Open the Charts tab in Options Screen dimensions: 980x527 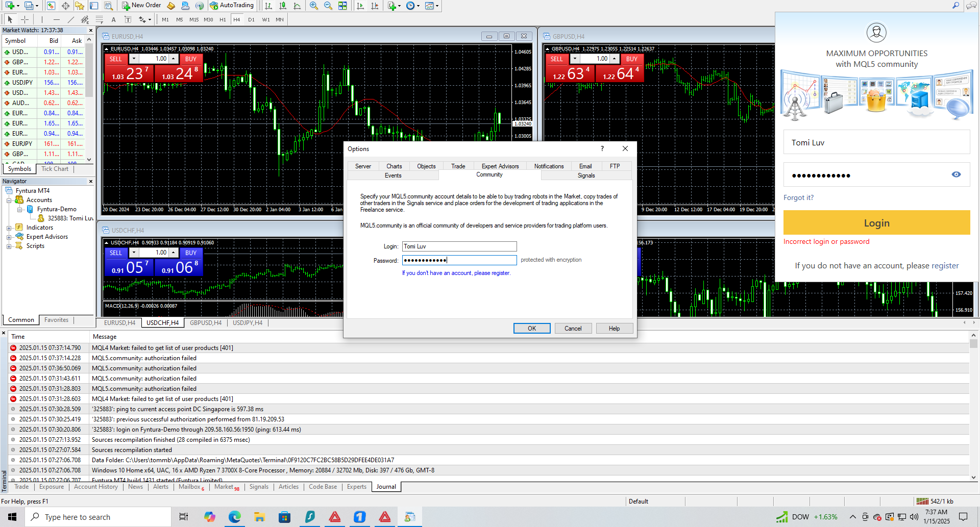point(394,166)
